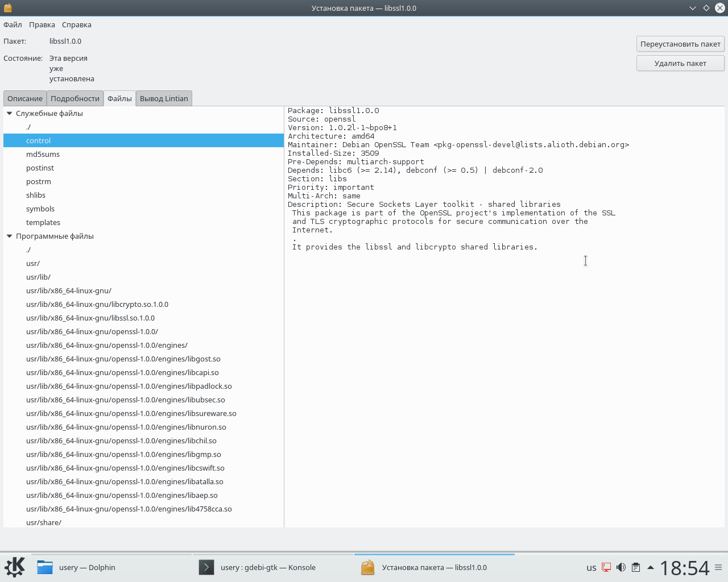Select the shlibs file

pos(143,195)
